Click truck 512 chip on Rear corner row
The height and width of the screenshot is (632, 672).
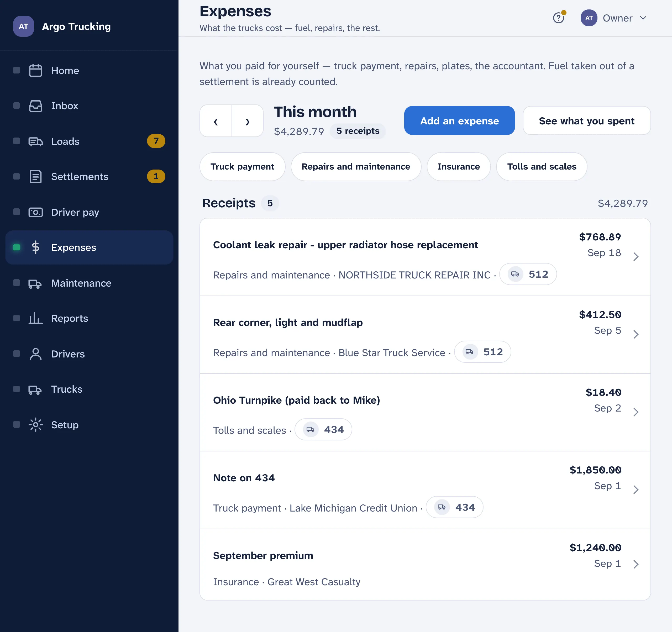click(x=482, y=352)
